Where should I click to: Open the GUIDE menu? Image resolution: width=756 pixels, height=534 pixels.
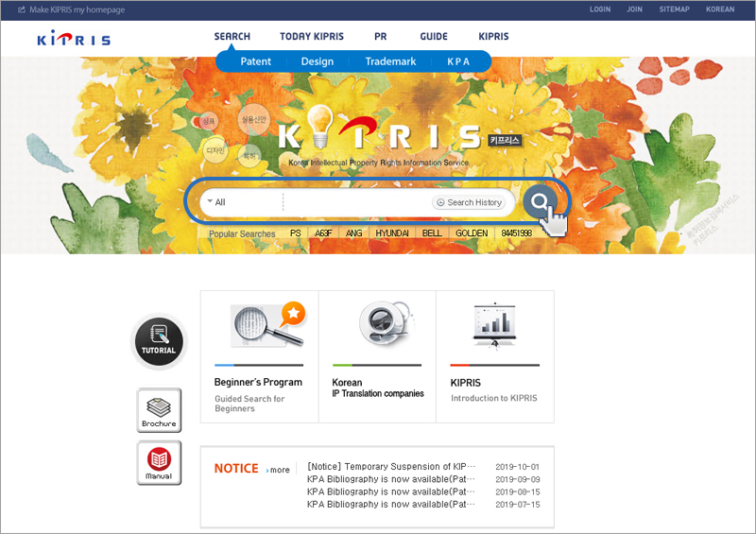(x=434, y=36)
